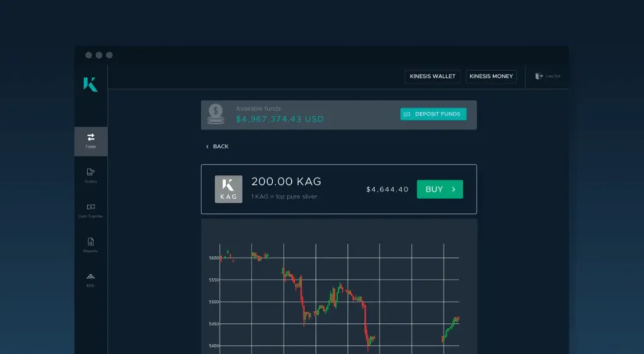Open the EPD bullion-stack sidebar item
Viewport: 644px width, 354px height.
click(x=91, y=280)
